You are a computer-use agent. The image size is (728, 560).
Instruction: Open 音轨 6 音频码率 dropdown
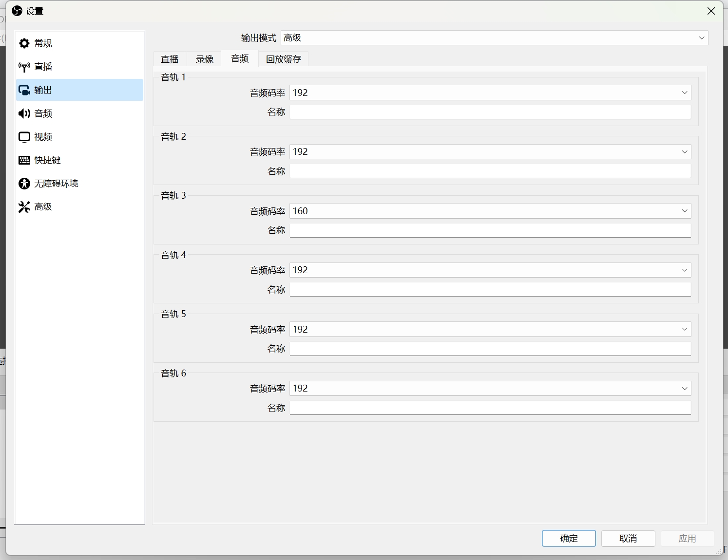[x=490, y=389]
